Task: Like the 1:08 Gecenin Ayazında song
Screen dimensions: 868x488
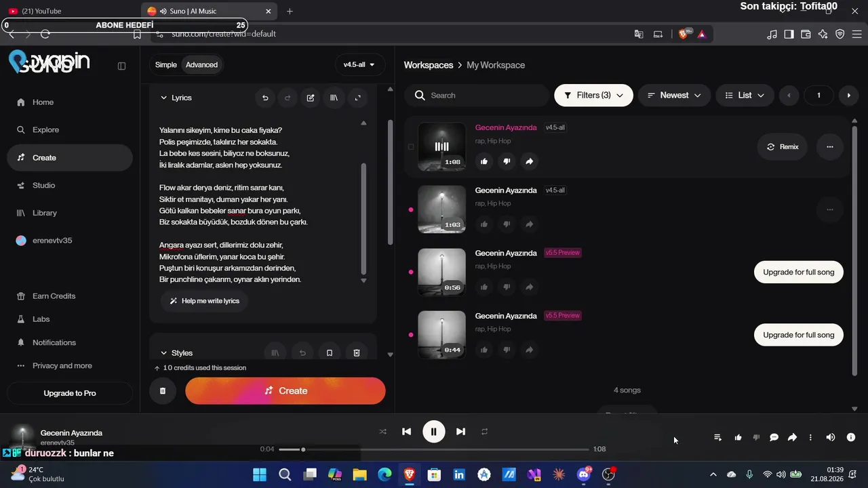Action: pyautogui.click(x=484, y=161)
